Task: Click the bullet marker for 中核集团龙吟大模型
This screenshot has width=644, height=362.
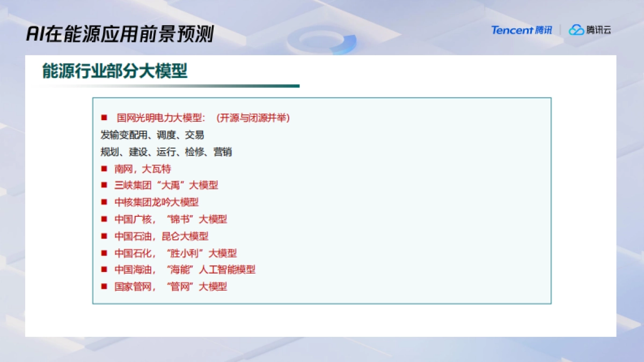Action: [x=103, y=202]
